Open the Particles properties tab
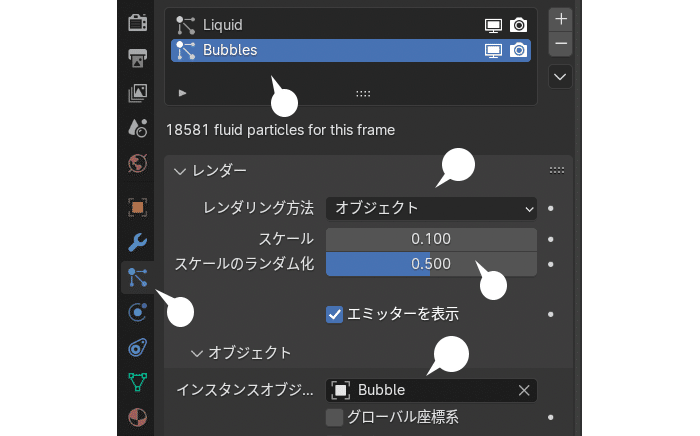Viewport: 700px width, 436px height. (x=138, y=278)
